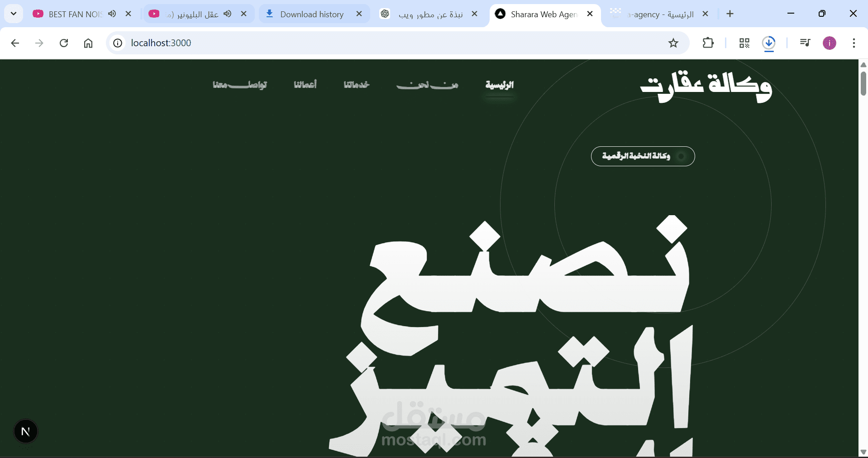868x458 pixels.
Task: Open the تواصل معنا navigation link
Action: point(239,85)
